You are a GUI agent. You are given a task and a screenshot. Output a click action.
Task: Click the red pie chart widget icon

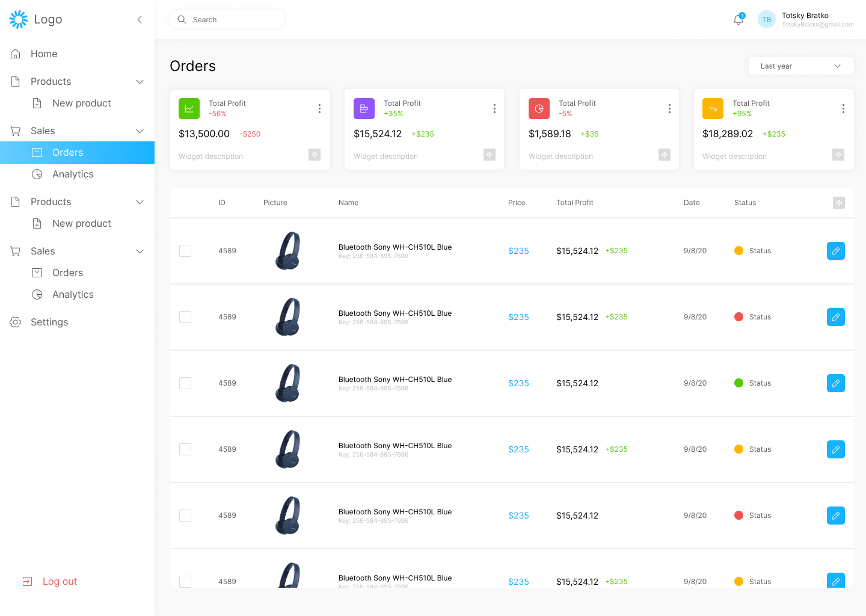point(539,109)
